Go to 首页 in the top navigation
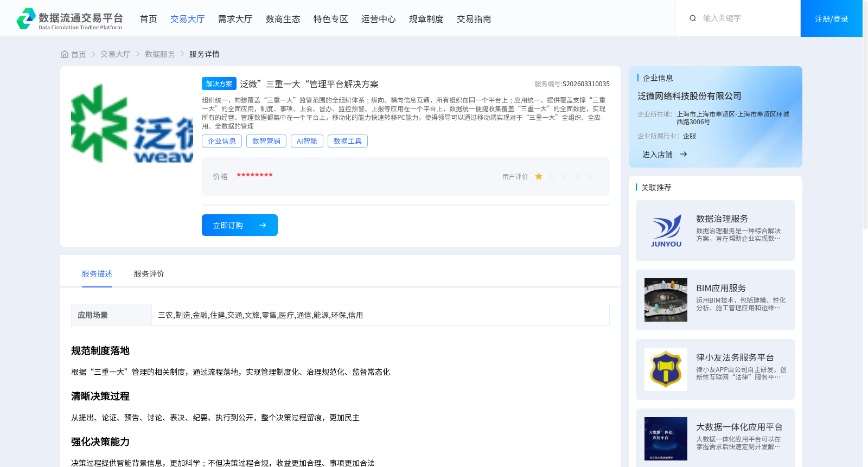 tap(149, 19)
